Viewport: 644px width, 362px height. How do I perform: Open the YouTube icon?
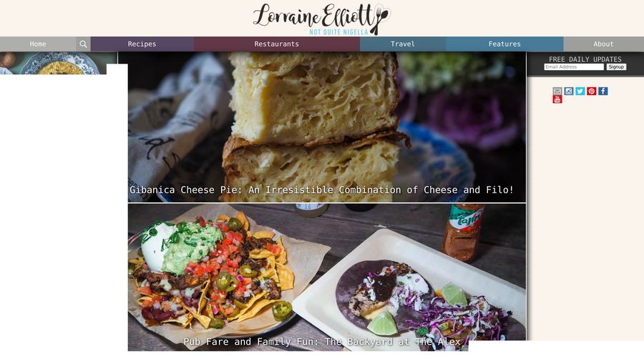pos(557,99)
